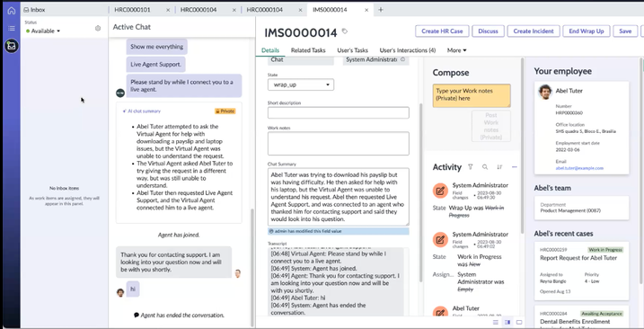The height and width of the screenshot is (329, 644).
Task: Click the user avatar beside 'hi' message
Action: 120,292
